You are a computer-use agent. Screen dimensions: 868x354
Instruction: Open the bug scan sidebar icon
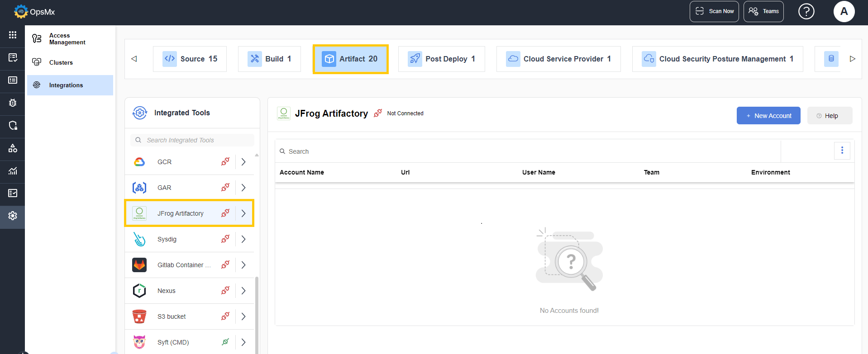coord(13,103)
